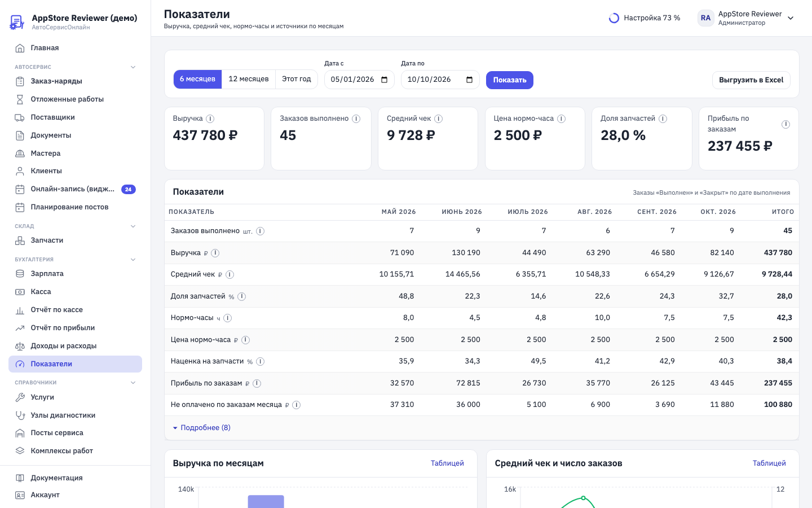812x508 pixels.
Task: Select the 6 месяцев period option
Action: (197, 79)
